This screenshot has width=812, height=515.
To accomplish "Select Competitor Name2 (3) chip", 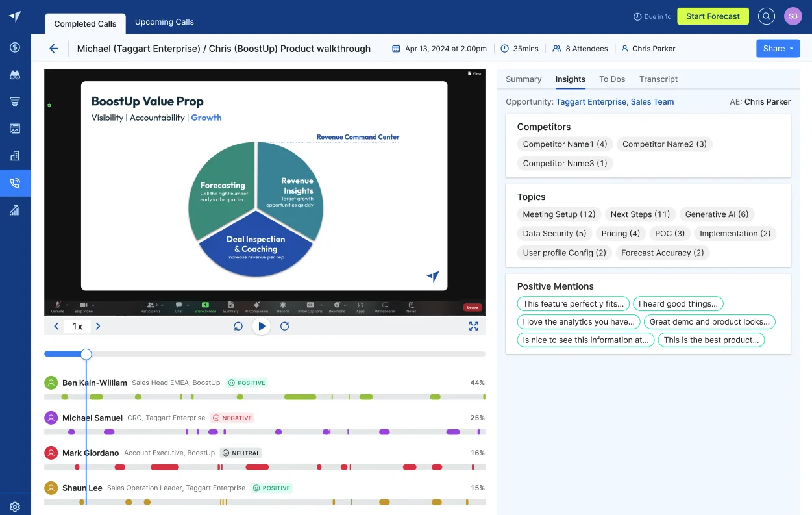I will tap(664, 144).
